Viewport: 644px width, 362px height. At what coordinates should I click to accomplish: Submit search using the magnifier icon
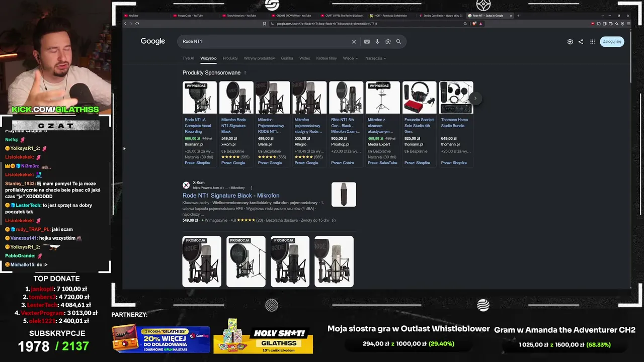[398, 42]
